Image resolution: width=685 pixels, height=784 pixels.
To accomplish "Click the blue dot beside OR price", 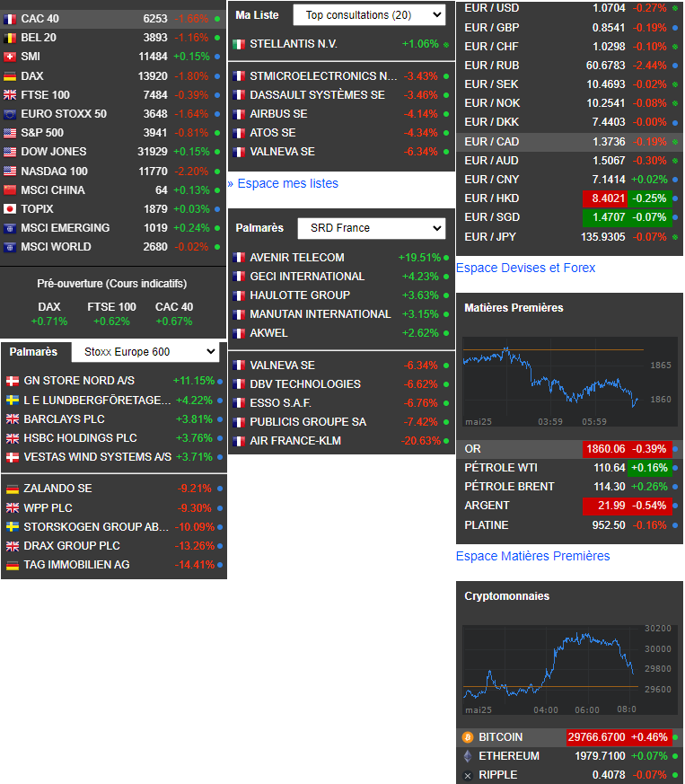I will pos(675,449).
